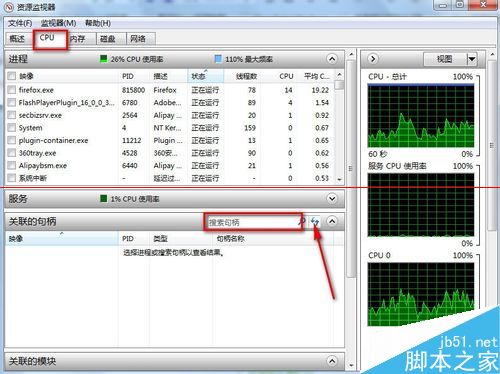Open the 视图 view dropdown arrow
This screenshot has height=374, width=500.
[472, 59]
